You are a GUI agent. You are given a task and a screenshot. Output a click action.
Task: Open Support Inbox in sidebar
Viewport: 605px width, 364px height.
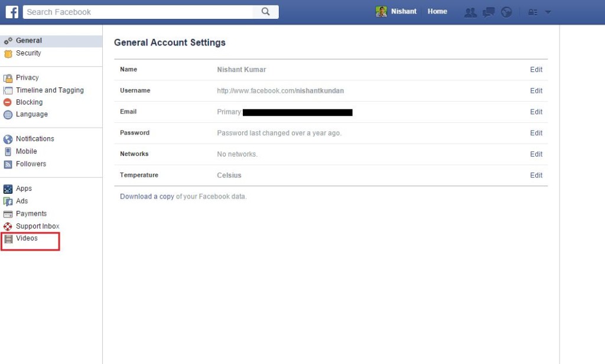coord(37,226)
